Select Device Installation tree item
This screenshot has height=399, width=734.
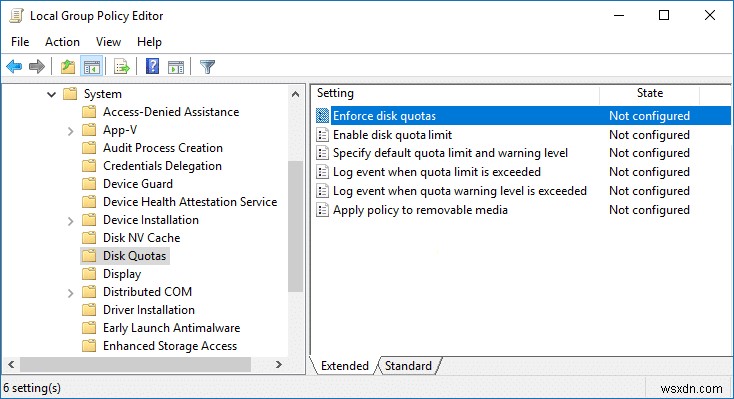(x=151, y=220)
